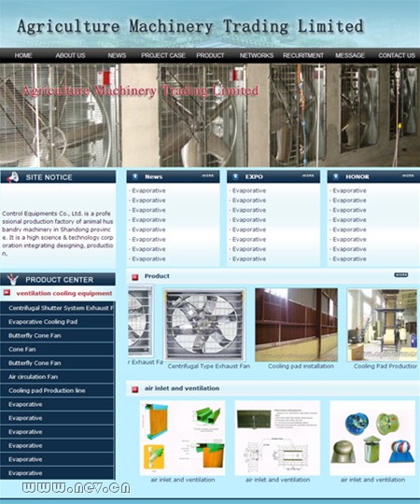
Task: Open the MORE link in EXPO panel
Action: tap(308, 175)
